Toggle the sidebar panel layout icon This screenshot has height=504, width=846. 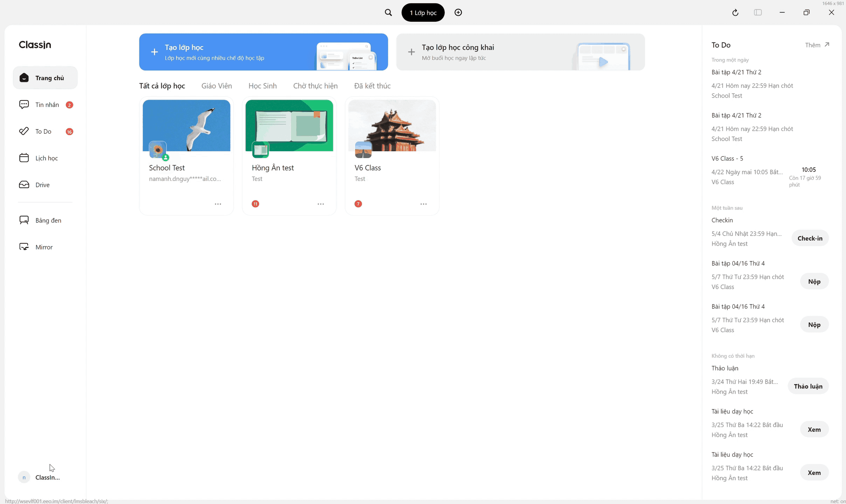pos(758,13)
